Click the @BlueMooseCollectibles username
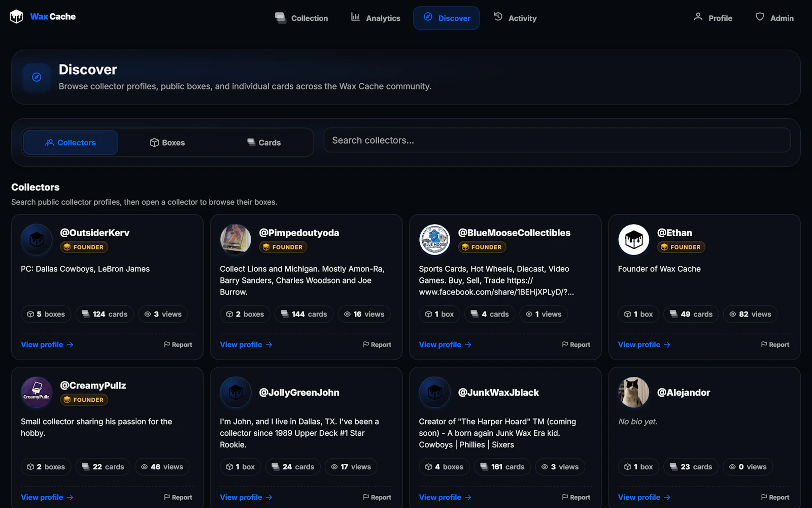This screenshot has height=508, width=812. click(514, 233)
